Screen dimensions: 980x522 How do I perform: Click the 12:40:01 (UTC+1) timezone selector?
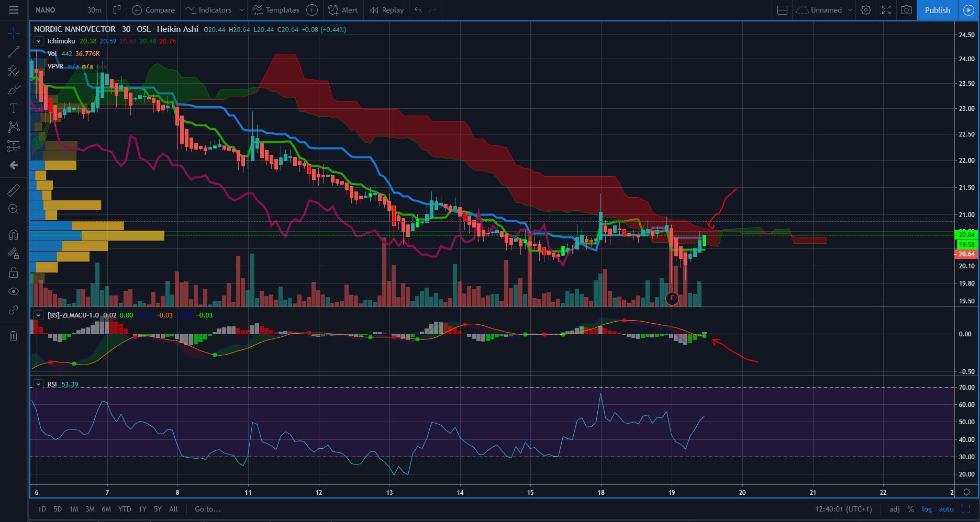[843, 509]
